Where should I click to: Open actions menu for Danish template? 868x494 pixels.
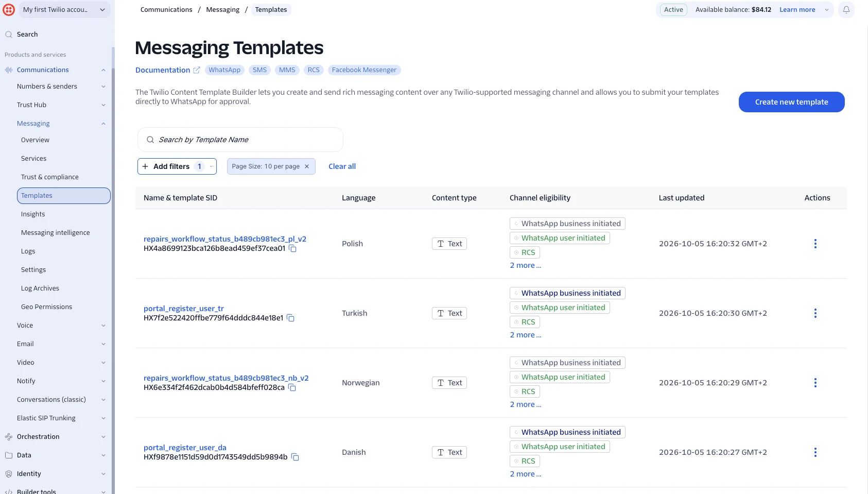[x=815, y=452]
